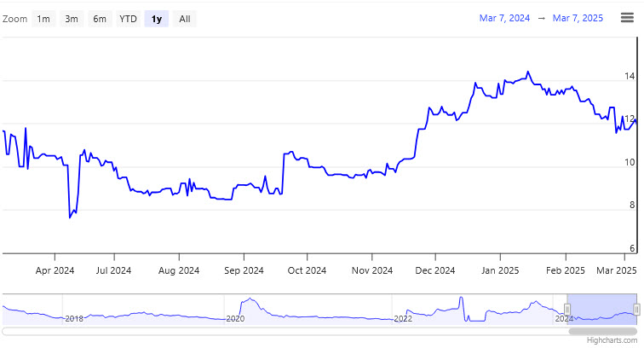Show All data range
Screen dimensions: 644x348
185,19
